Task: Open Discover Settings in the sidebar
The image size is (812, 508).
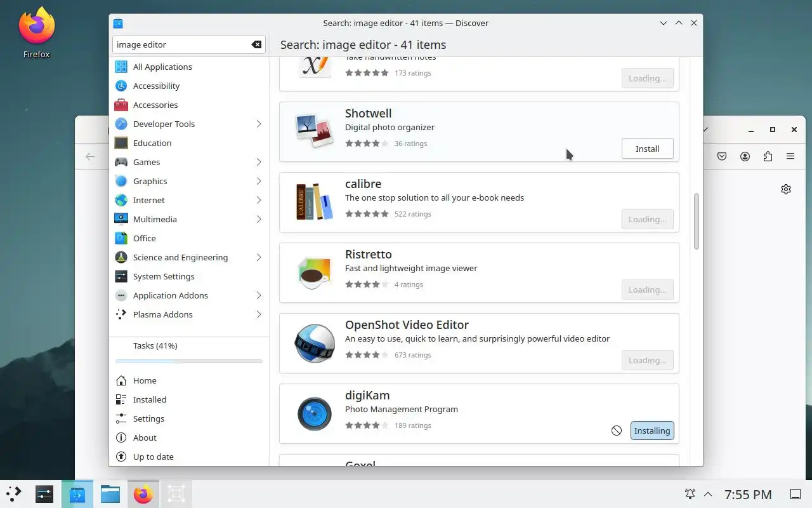Action: pos(189,418)
